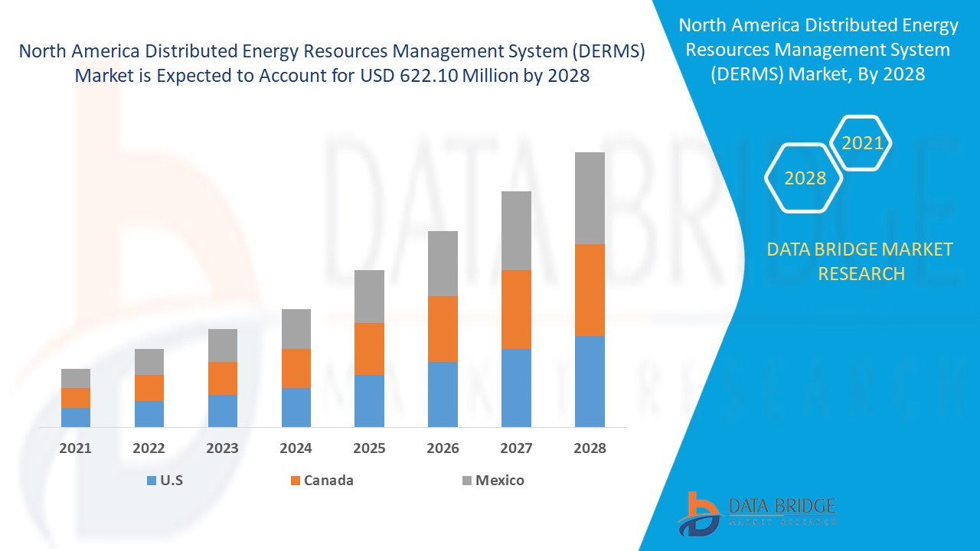Select the gray Mexico legend marker
Screen dimensions: 980x551
click(x=467, y=481)
